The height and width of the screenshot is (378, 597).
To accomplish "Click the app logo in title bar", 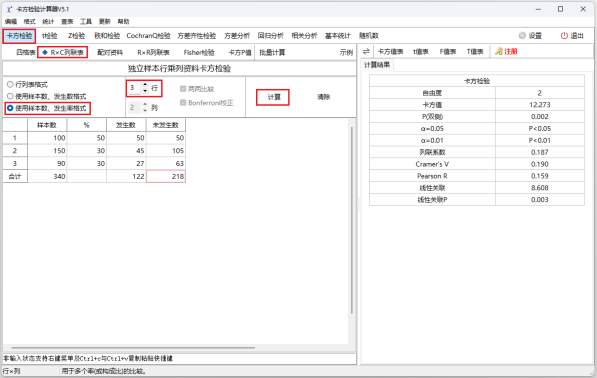I will click(x=9, y=9).
